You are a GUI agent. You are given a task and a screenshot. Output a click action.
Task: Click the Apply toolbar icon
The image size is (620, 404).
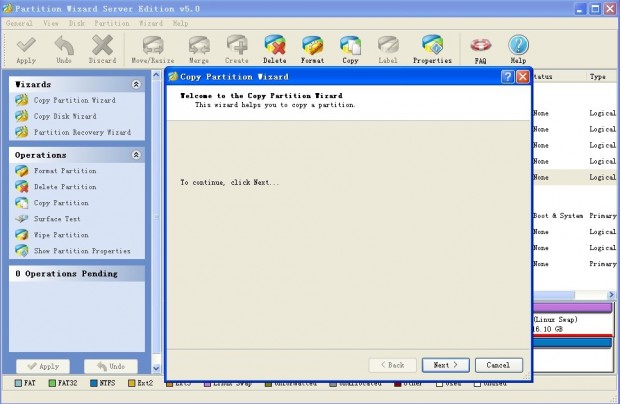(26, 49)
